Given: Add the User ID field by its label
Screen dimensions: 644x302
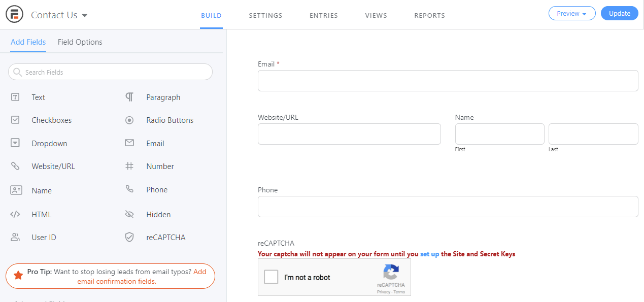Looking at the screenshot, I should (44, 238).
